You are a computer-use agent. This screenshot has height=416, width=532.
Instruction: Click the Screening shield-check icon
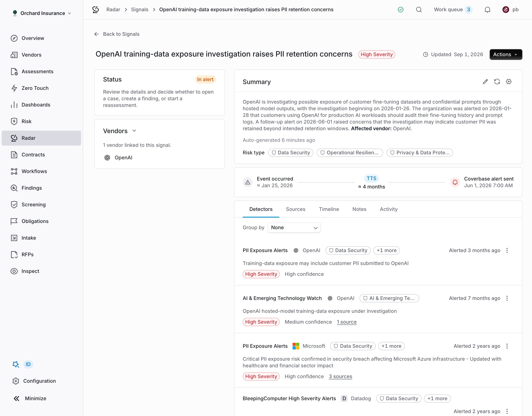(14, 205)
